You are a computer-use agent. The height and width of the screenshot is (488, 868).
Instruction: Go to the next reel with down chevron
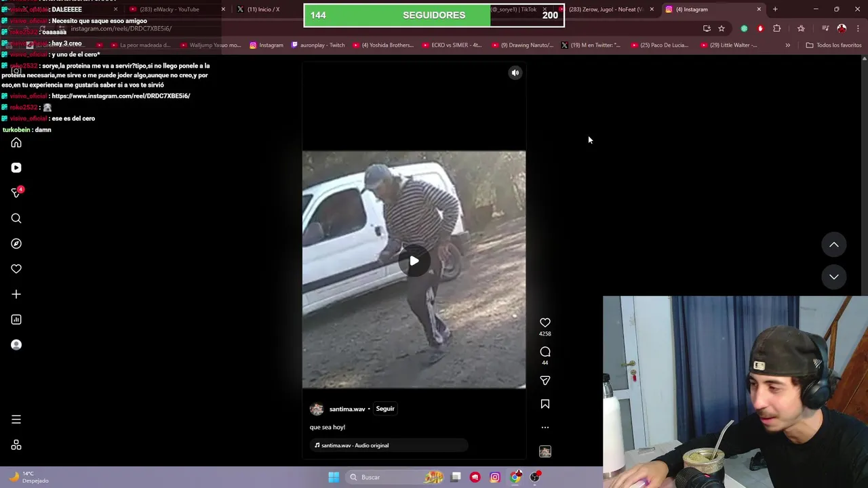(834, 277)
